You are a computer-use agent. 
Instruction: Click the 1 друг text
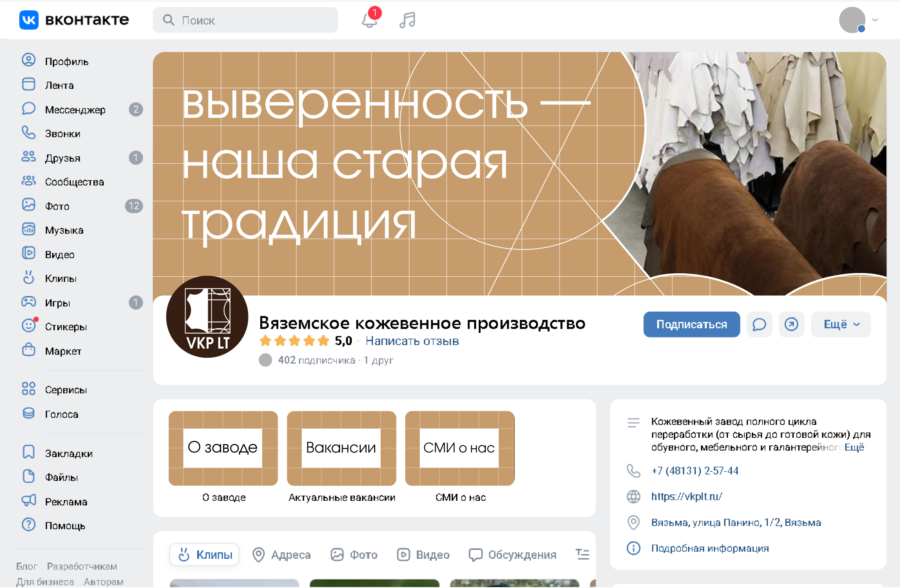(379, 360)
